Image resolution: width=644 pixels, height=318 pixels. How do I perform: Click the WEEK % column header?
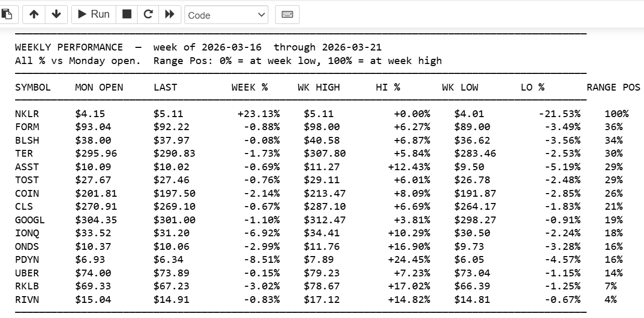click(250, 87)
